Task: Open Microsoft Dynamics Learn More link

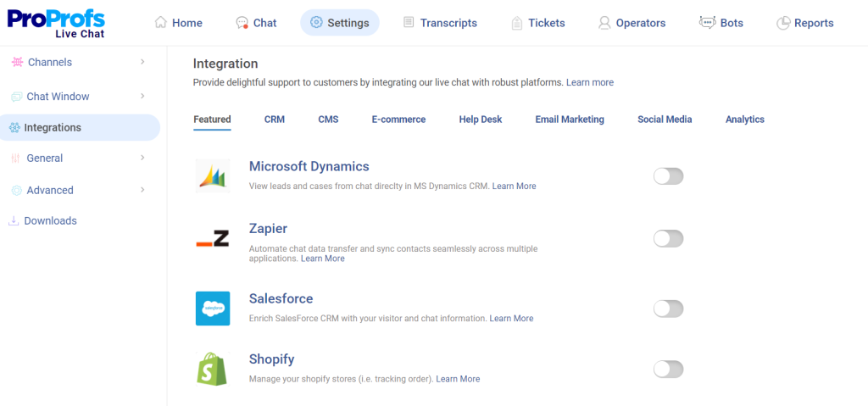Action: tap(515, 186)
